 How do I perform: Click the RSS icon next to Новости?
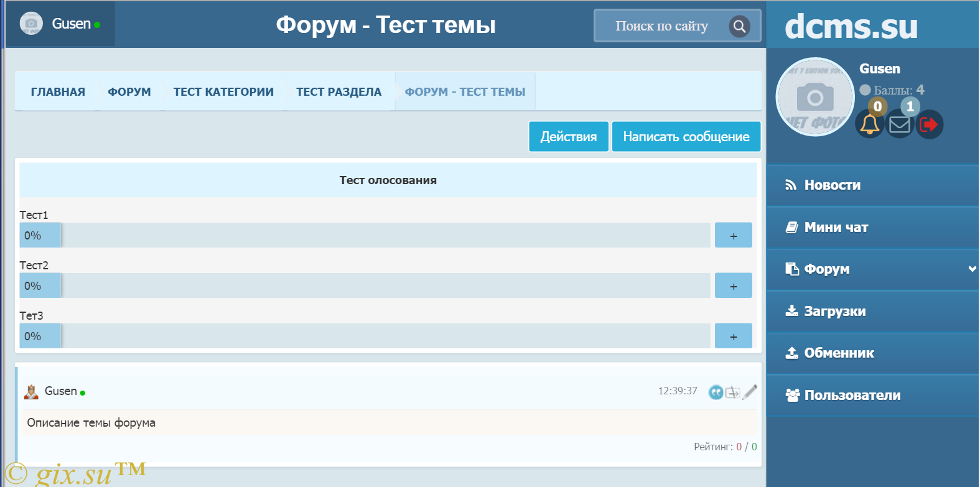click(791, 185)
